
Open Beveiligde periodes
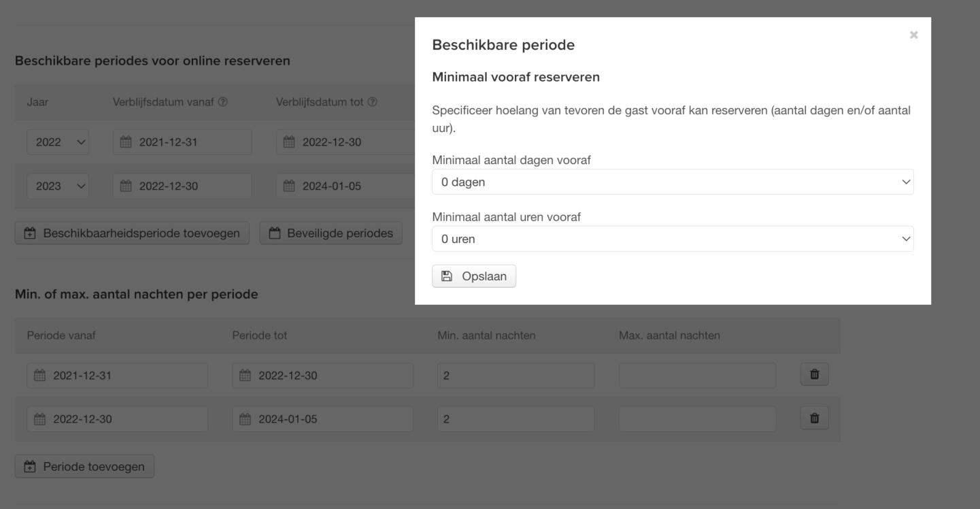coord(331,233)
